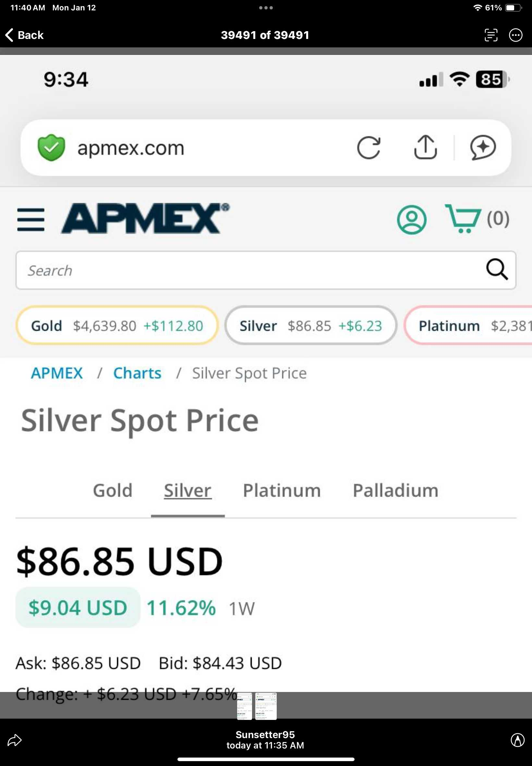Tap the Back chevron button
The height and width of the screenshot is (766, 532).
pyautogui.click(x=24, y=35)
